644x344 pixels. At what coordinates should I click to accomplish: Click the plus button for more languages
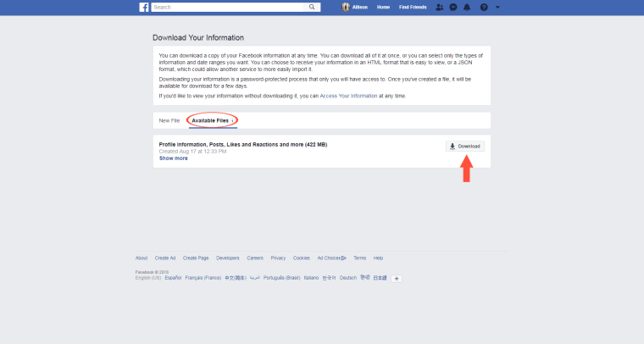[x=397, y=279]
